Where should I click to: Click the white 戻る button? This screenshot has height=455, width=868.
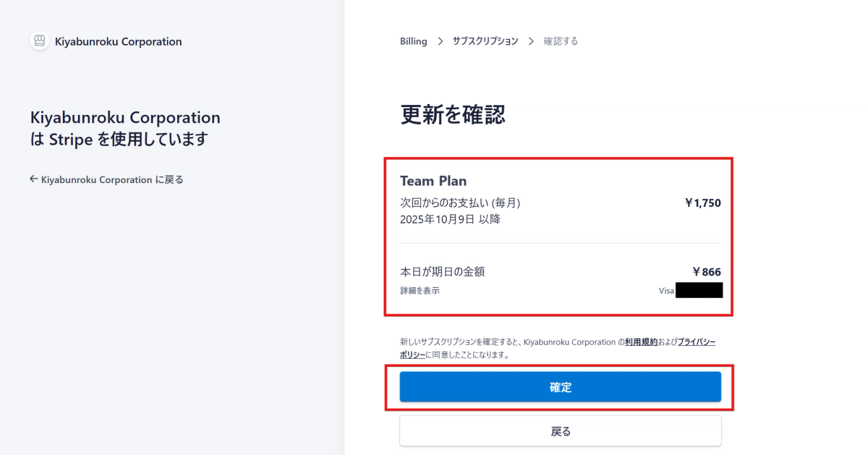(561, 431)
